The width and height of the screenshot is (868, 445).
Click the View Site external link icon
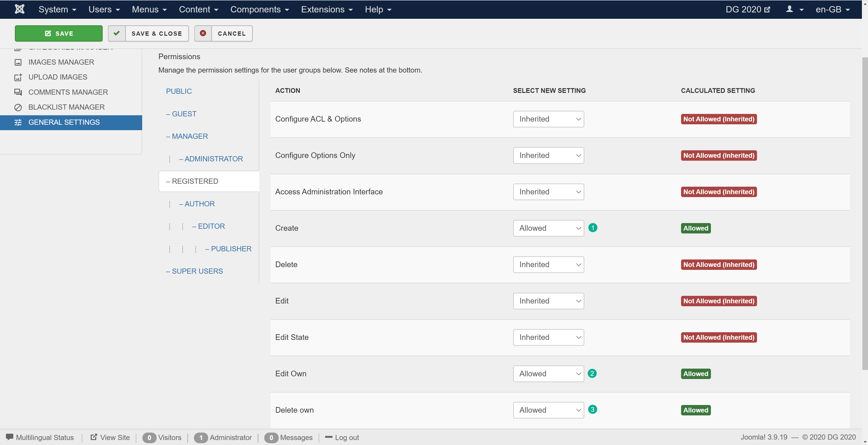pyautogui.click(x=94, y=437)
